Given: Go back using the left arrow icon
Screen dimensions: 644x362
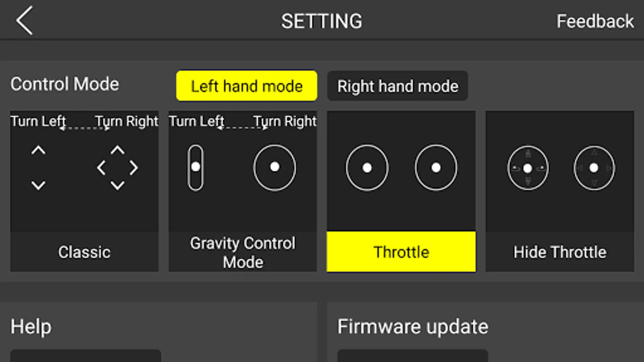Looking at the screenshot, I should pyautogui.click(x=25, y=21).
